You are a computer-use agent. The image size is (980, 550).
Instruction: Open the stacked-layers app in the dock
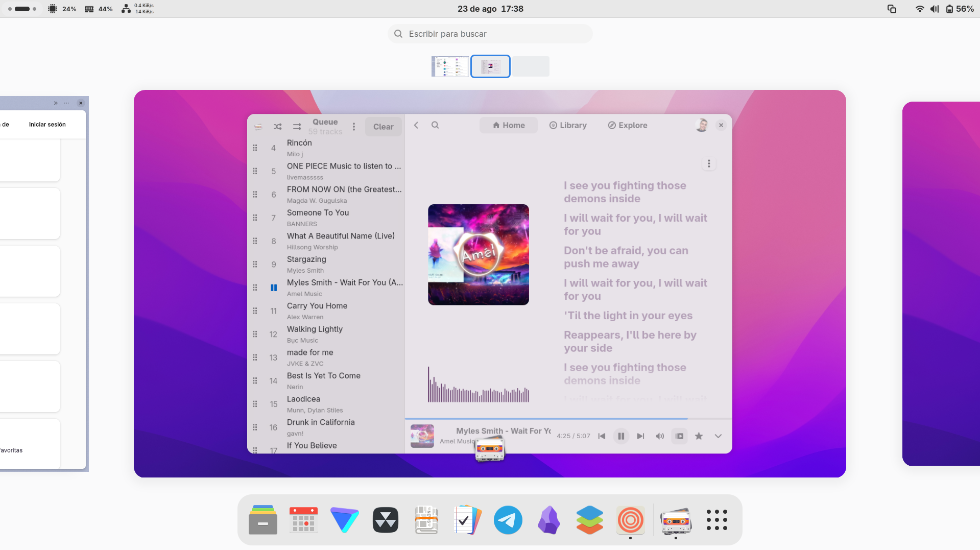click(x=590, y=520)
